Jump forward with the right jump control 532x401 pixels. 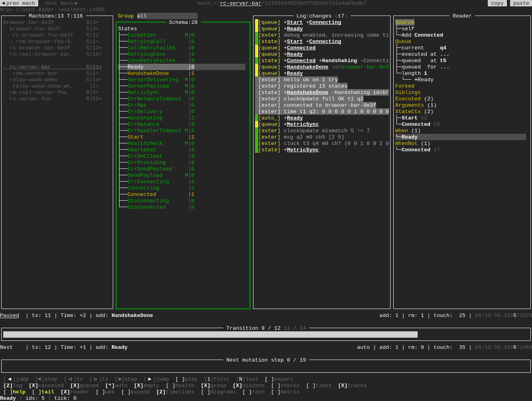point(156,379)
